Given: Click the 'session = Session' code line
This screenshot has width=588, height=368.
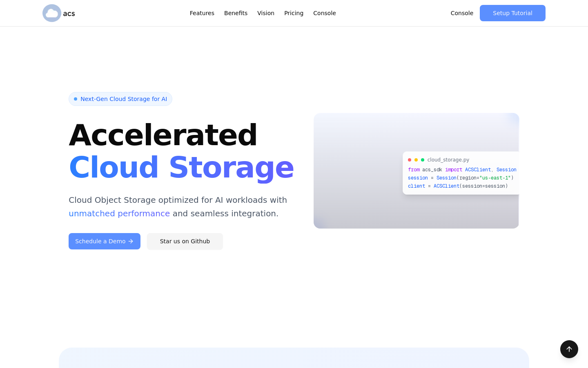Looking at the screenshot, I should point(461,178).
